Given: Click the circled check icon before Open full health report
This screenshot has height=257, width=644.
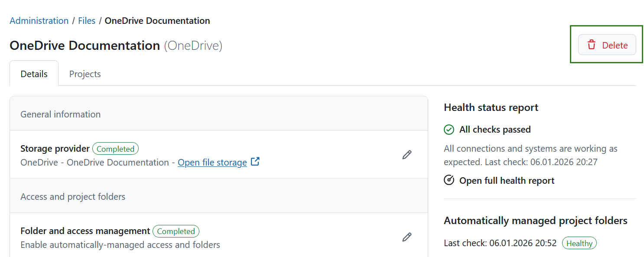Looking at the screenshot, I should [449, 180].
